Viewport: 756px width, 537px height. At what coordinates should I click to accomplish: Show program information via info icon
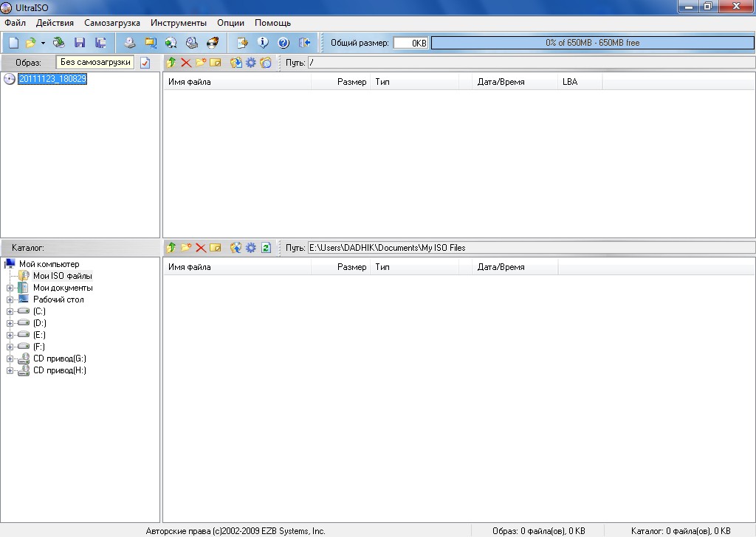(262, 43)
